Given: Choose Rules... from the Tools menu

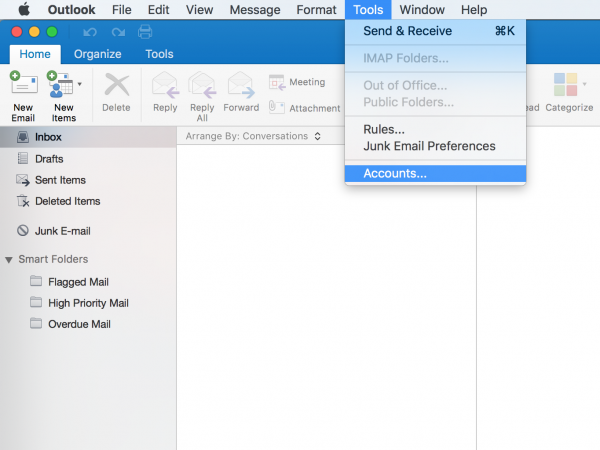Looking at the screenshot, I should (x=435, y=129).
